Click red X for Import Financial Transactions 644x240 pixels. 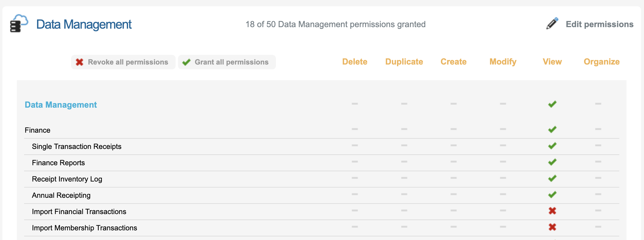552,211
